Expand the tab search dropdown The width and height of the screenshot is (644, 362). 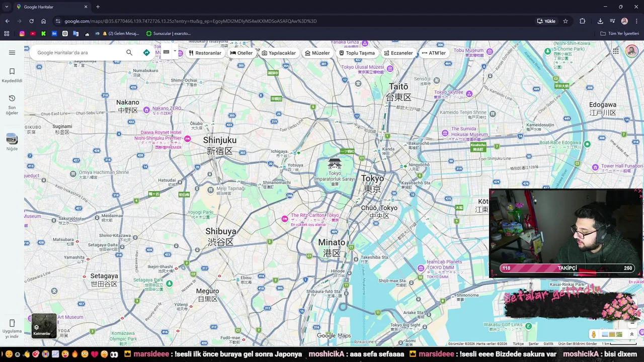click(7, 7)
